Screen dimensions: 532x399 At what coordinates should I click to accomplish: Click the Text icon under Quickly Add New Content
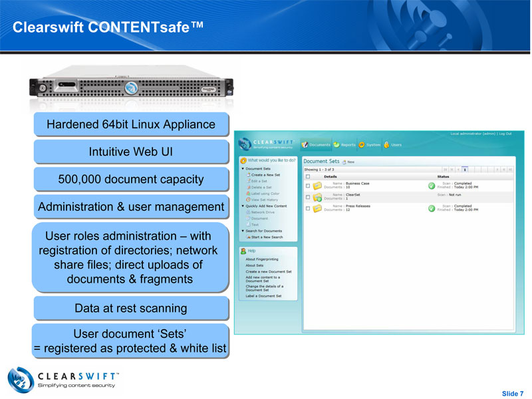click(x=248, y=224)
